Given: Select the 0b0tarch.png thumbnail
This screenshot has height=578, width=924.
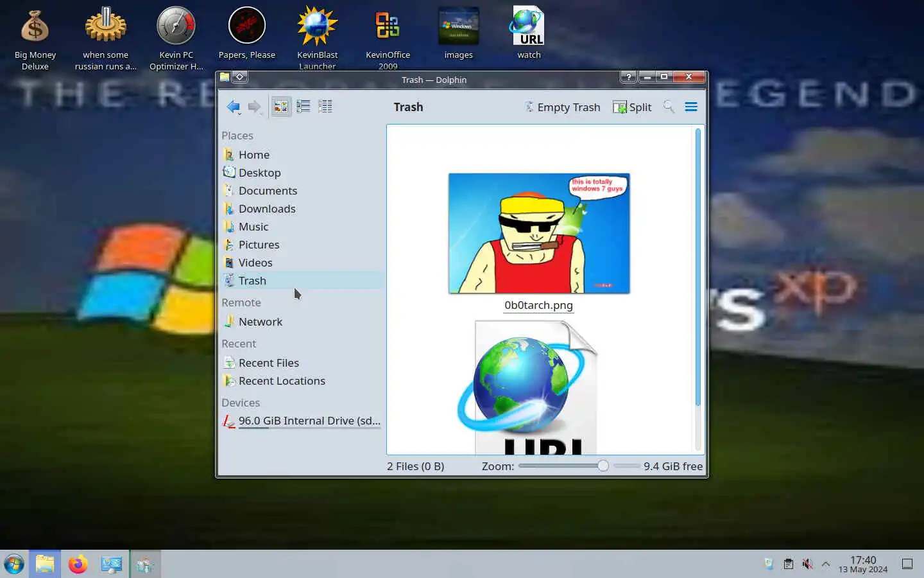Looking at the screenshot, I should 539,233.
